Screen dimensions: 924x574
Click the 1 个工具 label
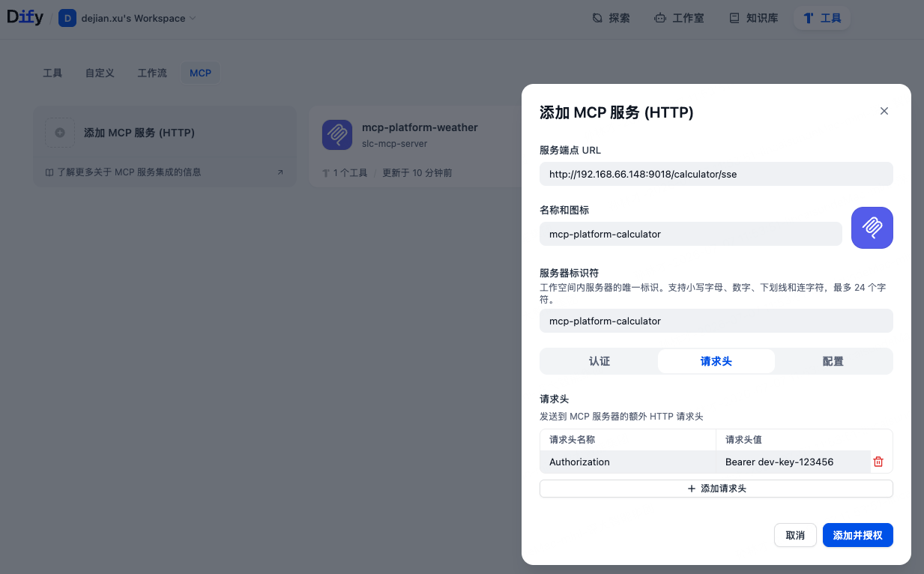(x=345, y=173)
